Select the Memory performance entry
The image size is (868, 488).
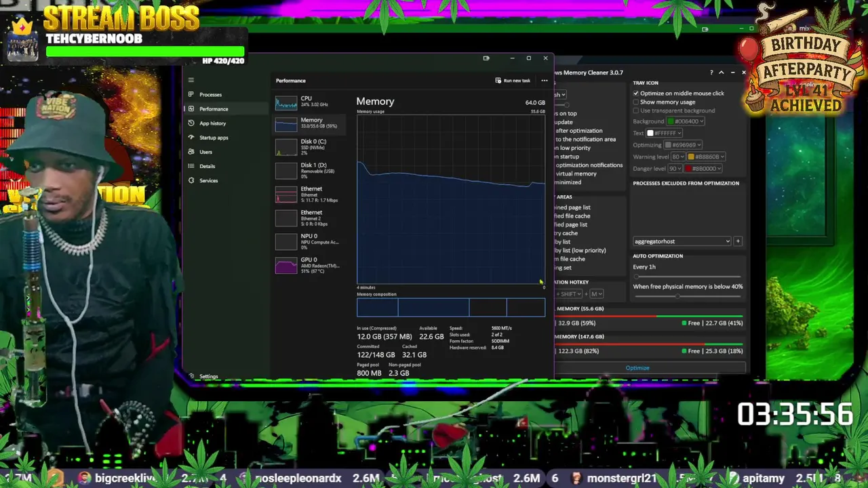(x=310, y=123)
